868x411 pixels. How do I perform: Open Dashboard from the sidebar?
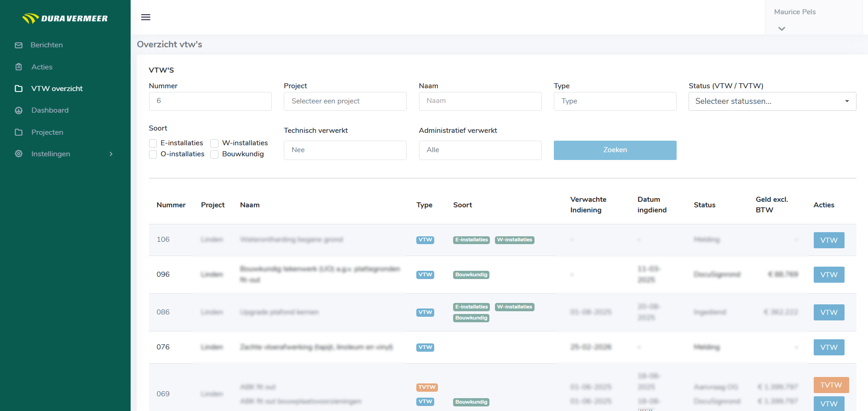click(50, 110)
